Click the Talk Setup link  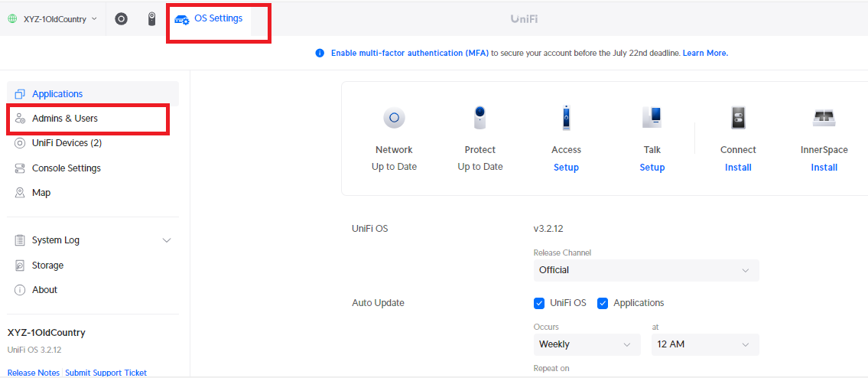pyautogui.click(x=652, y=168)
